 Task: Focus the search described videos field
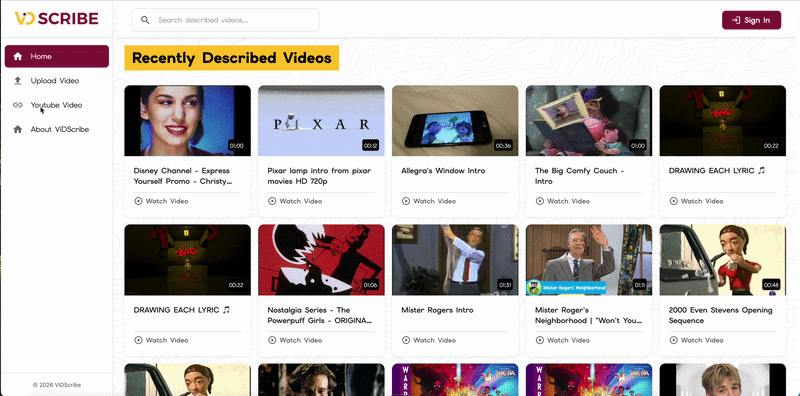(226, 20)
